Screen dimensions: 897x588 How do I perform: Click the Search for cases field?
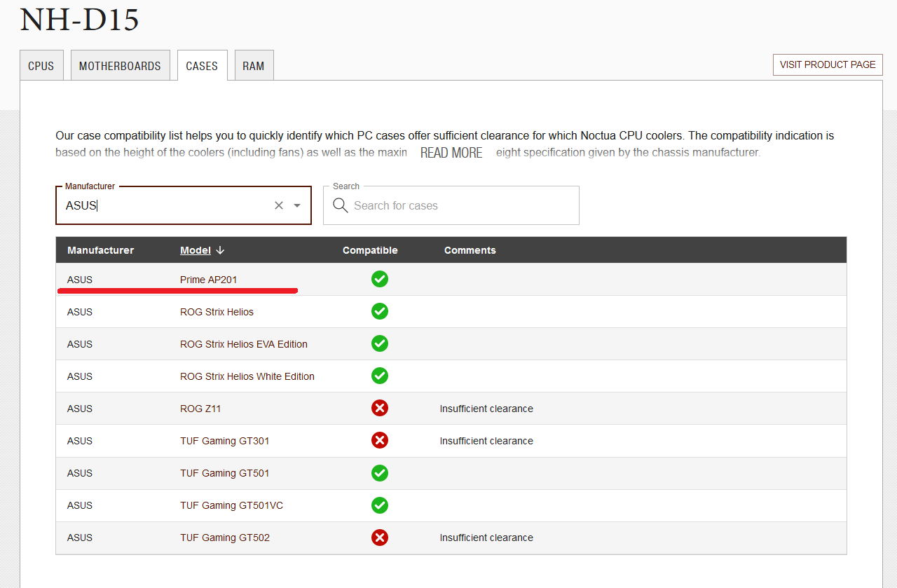coord(451,205)
